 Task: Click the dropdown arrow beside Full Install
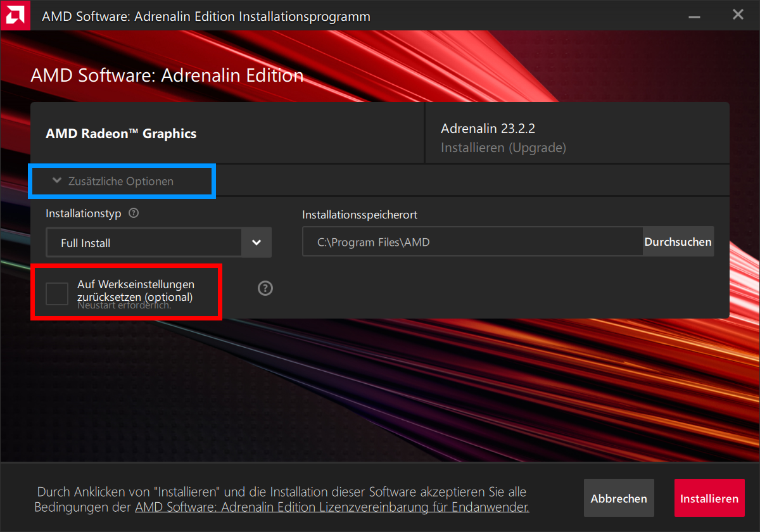pyautogui.click(x=256, y=242)
